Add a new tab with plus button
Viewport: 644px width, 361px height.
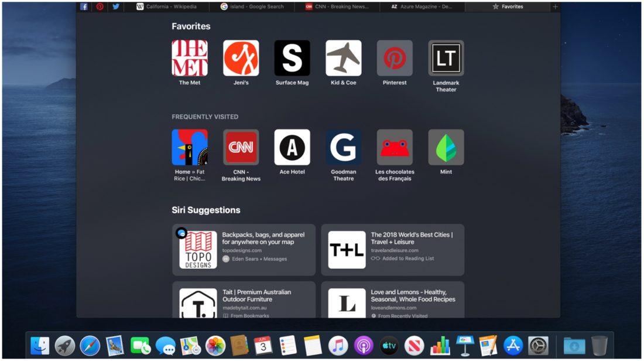555,7
